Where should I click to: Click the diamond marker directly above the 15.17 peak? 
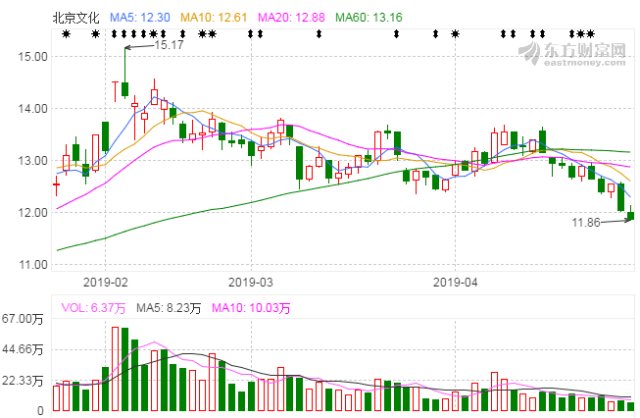click(x=124, y=34)
